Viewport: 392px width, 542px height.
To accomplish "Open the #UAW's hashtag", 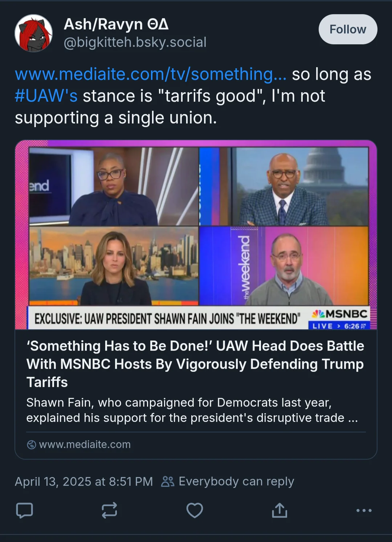I will tap(46, 96).
